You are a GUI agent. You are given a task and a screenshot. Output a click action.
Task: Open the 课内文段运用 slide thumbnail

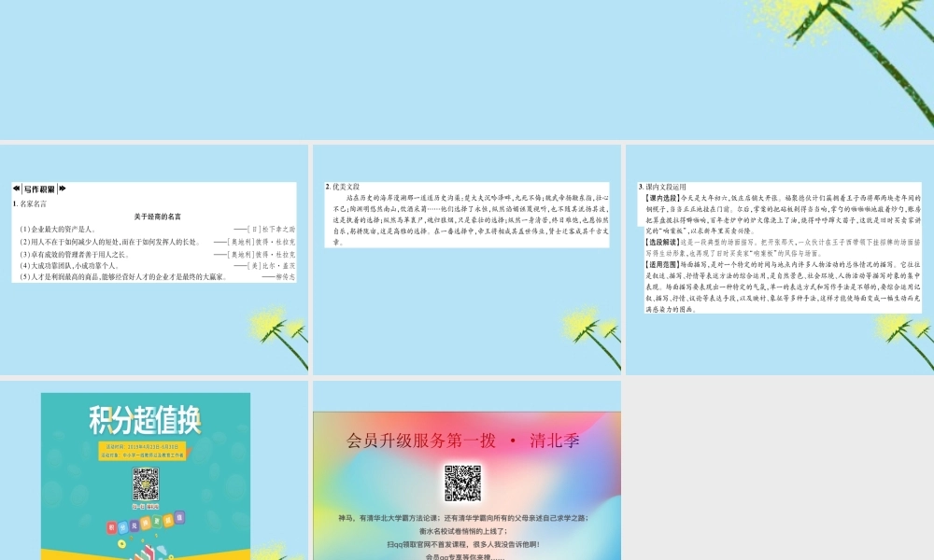[x=780, y=259]
